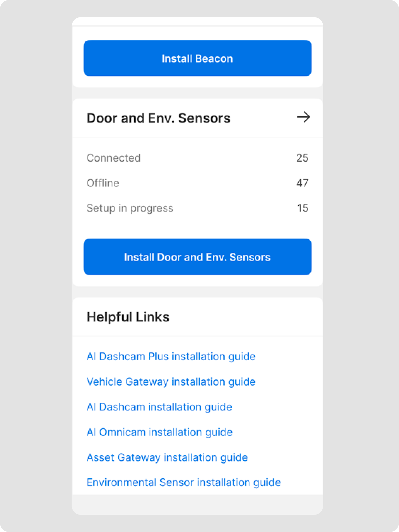Click the Offline count of 47
Viewport: 399px width, 532px height.
coord(302,183)
